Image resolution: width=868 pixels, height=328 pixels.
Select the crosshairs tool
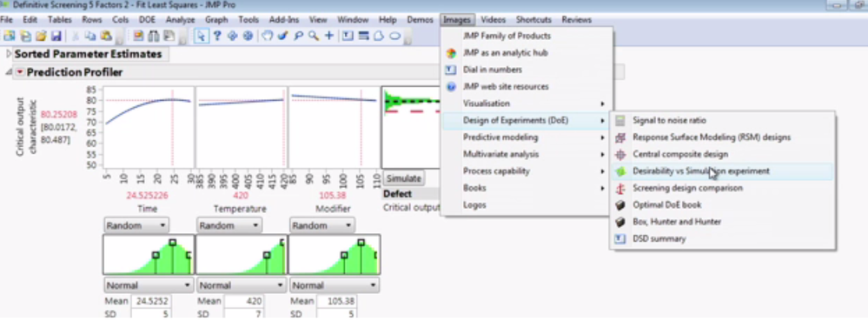329,36
